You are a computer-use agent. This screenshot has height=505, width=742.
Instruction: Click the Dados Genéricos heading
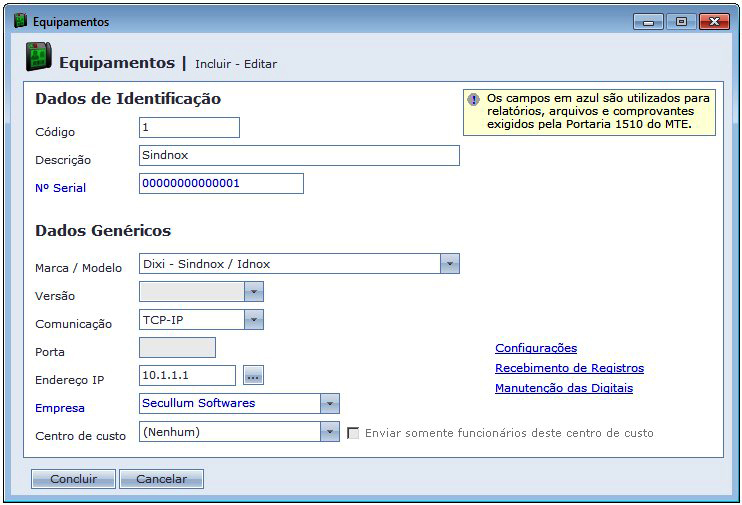pyautogui.click(x=103, y=230)
